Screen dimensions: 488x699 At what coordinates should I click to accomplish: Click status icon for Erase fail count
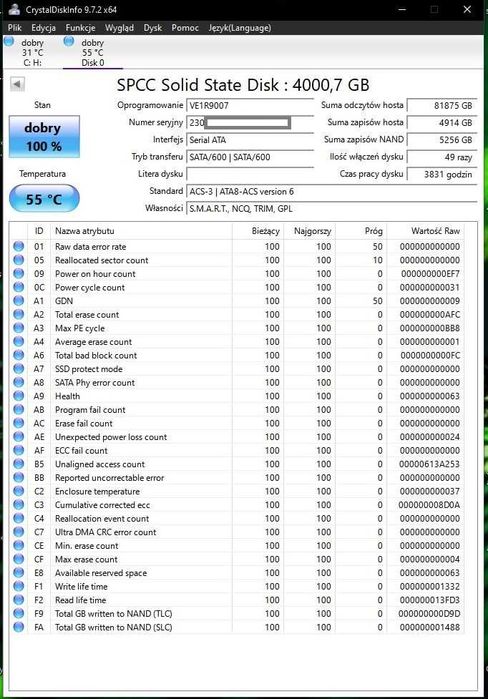(x=19, y=423)
